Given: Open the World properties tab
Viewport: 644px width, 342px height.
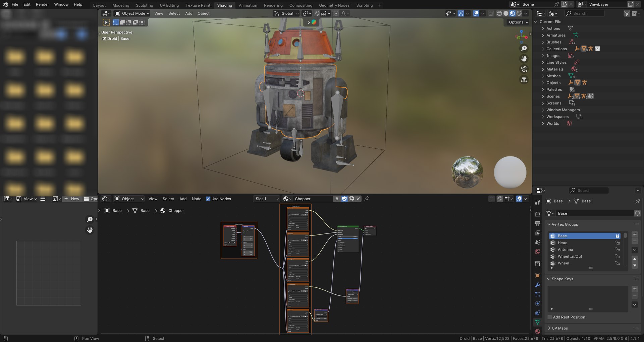Looking at the screenshot, I should coord(538,252).
